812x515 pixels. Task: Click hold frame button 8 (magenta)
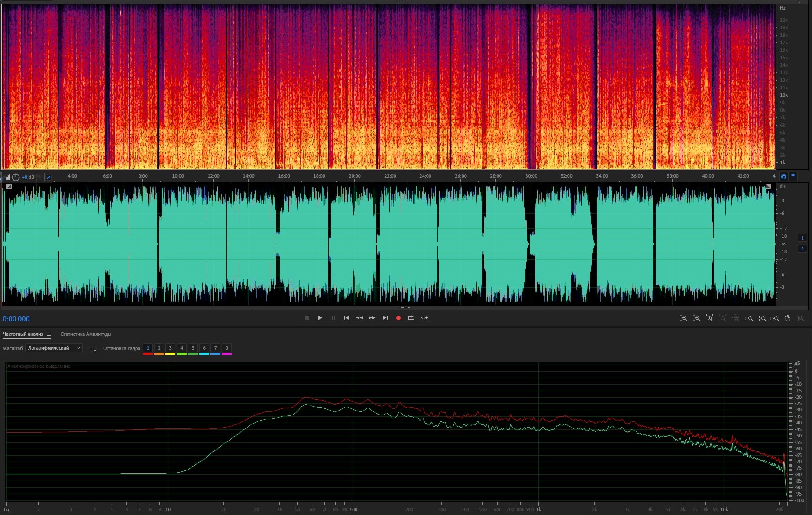[226, 348]
